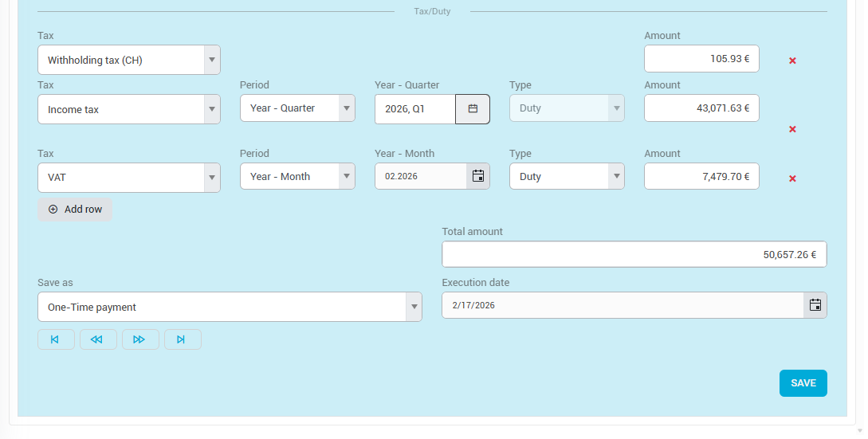The image size is (868, 439).
Task: Edit the VAT amount 7,479.70 € field
Action: [701, 176]
